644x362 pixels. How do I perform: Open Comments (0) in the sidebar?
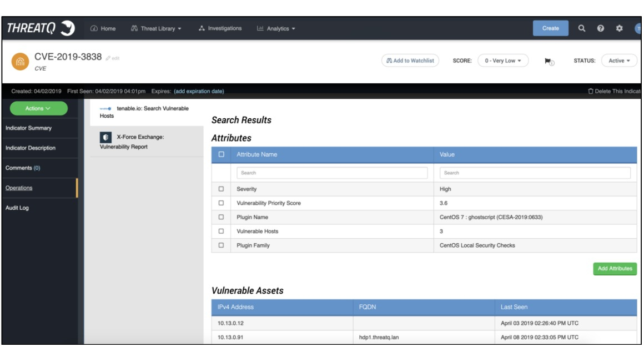[x=40, y=168]
